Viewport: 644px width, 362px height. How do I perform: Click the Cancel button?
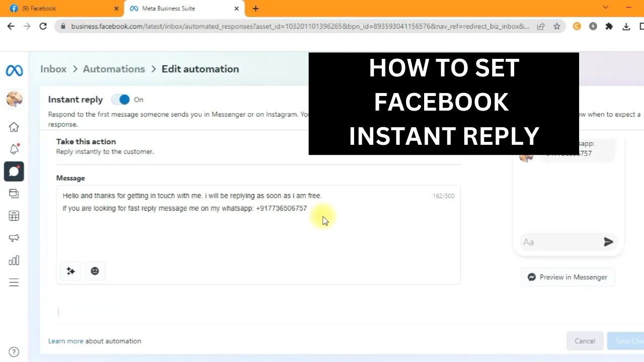[x=585, y=341]
